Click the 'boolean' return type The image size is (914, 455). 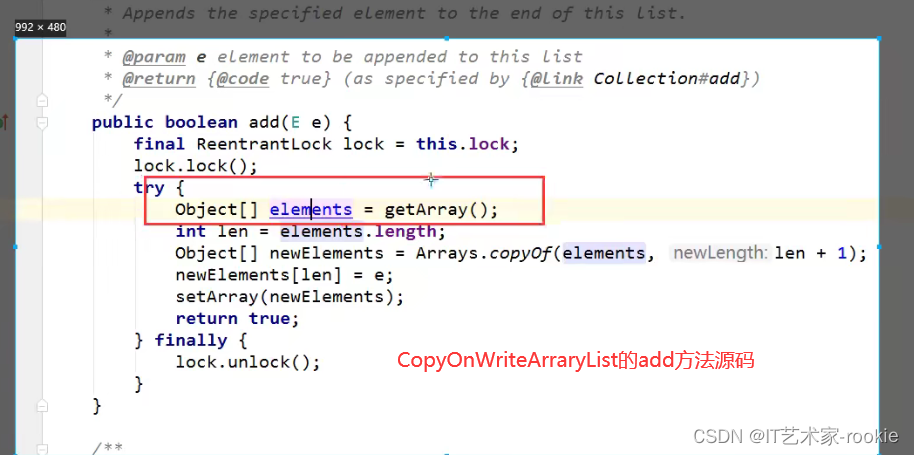(x=201, y=123)
